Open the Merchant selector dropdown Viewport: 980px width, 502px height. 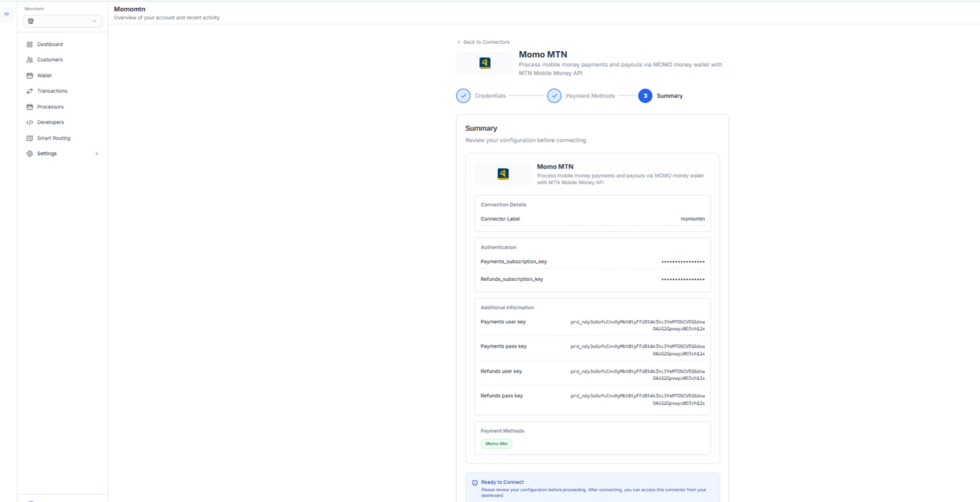coord(63,21)
